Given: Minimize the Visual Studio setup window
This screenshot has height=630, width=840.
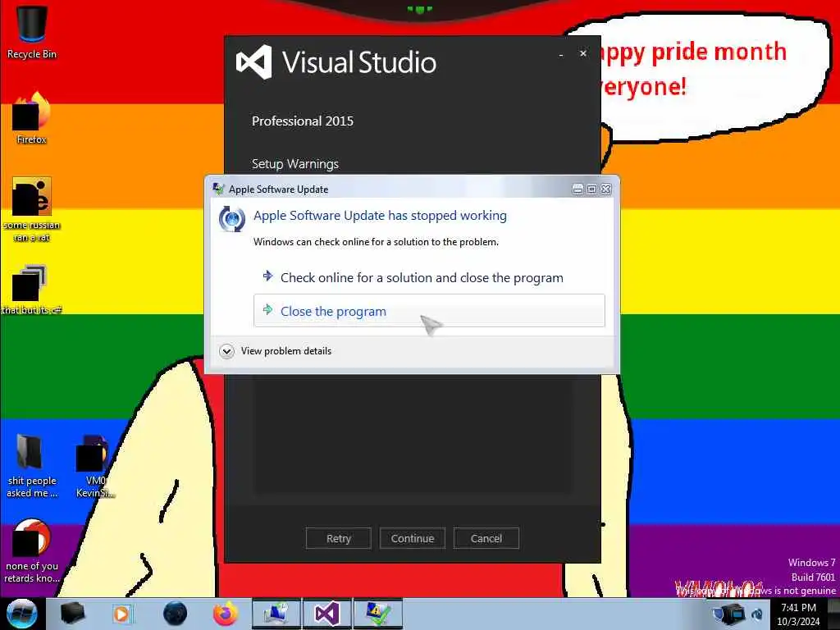Looking at the screenshot, I should pos(561,54).
